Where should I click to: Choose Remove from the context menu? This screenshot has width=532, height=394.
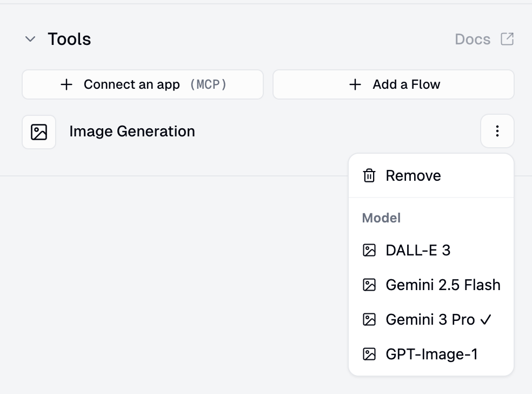(x=413, y=175)
